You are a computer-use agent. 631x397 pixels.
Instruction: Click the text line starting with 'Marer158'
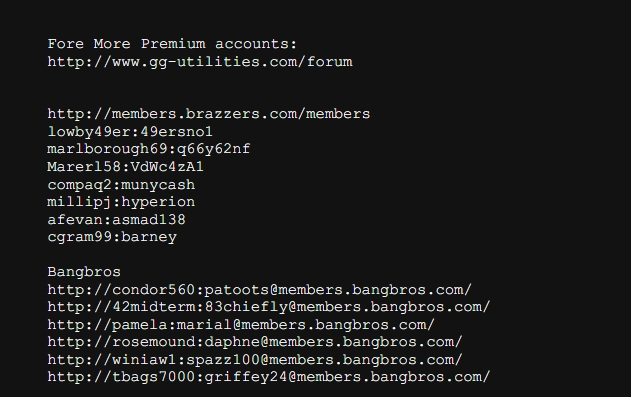[x=126, y=167]
